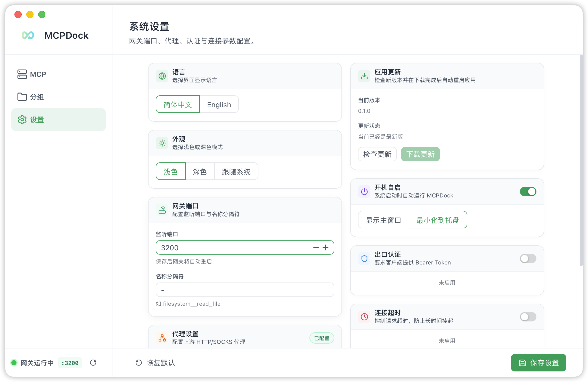The image size is (588, 382).
Task: Click the 如 filesystem__read_file example text
Action: (x=188, y=304)
